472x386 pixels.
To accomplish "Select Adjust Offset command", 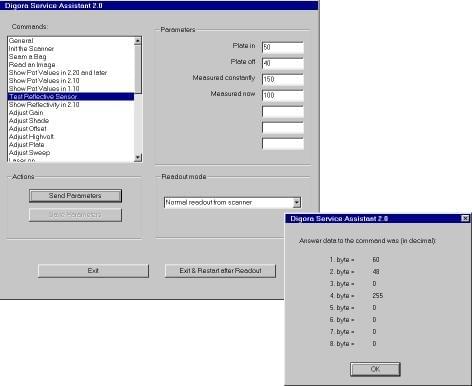I will pos(71,129).
